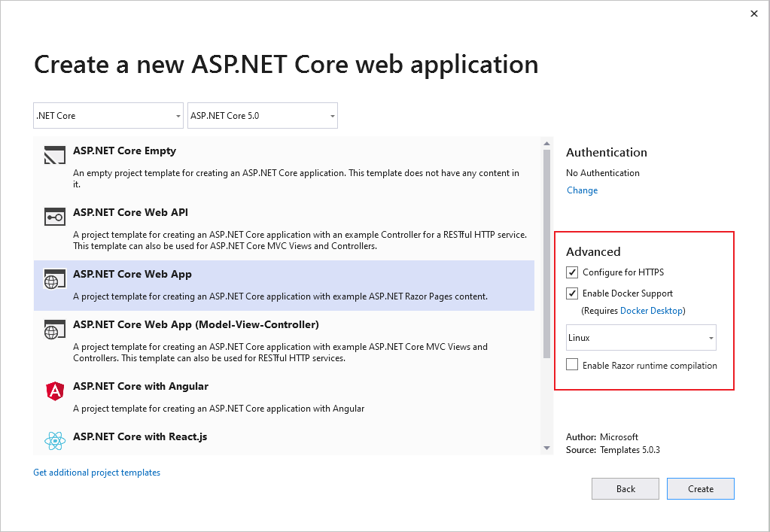Open Get additional project templates
The height and width of the screenshot is (532, 770).
coord(96,472)
